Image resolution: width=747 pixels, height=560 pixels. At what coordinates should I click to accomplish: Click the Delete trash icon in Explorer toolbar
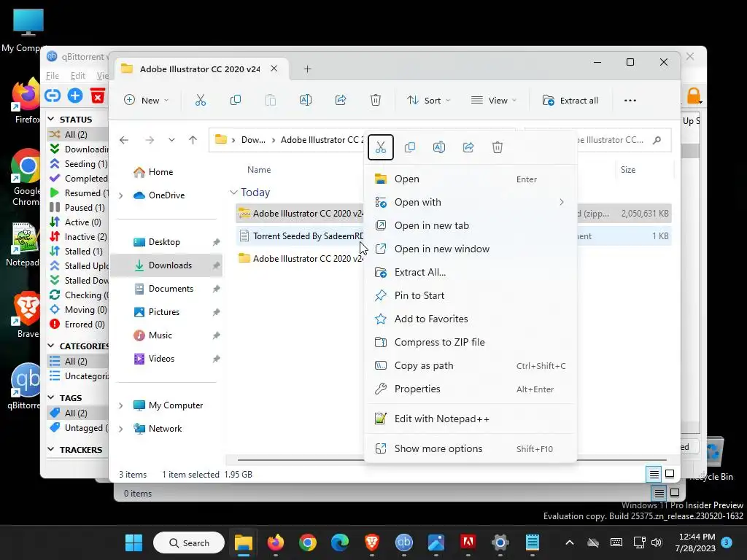pyautogui.click(x=376, y=100)
